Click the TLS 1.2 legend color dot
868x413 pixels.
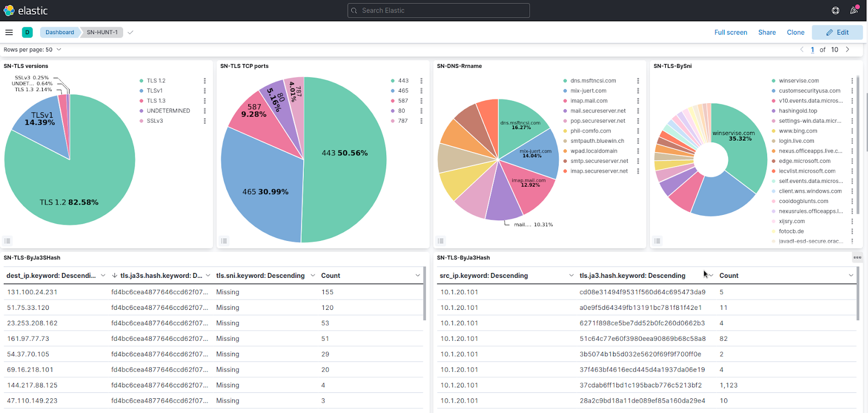pos(141,81)
